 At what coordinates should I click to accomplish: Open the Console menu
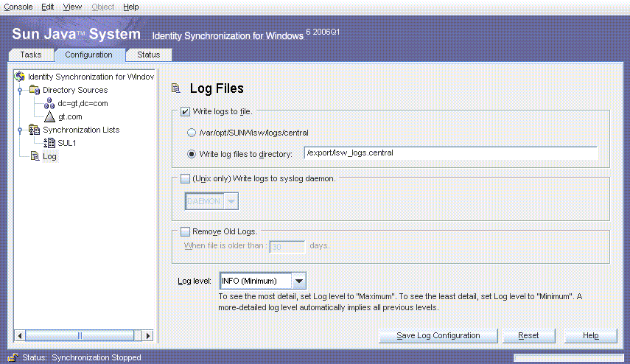(18, 7)
